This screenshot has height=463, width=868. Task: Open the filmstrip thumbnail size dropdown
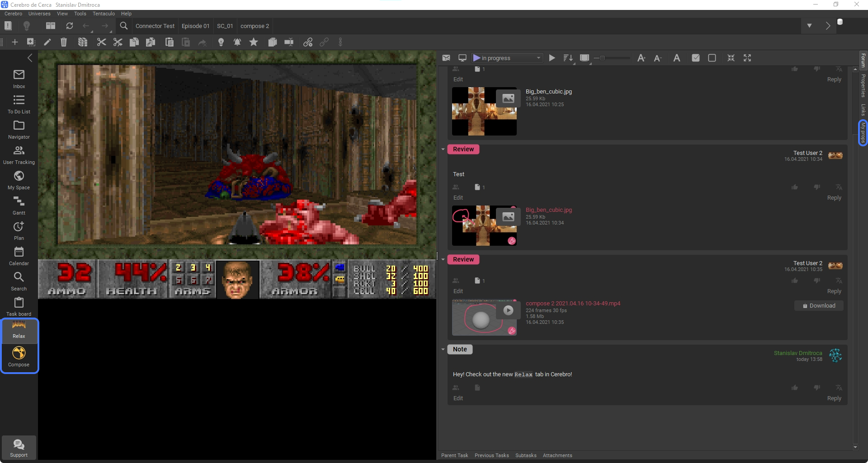click(x=585, y=58)
